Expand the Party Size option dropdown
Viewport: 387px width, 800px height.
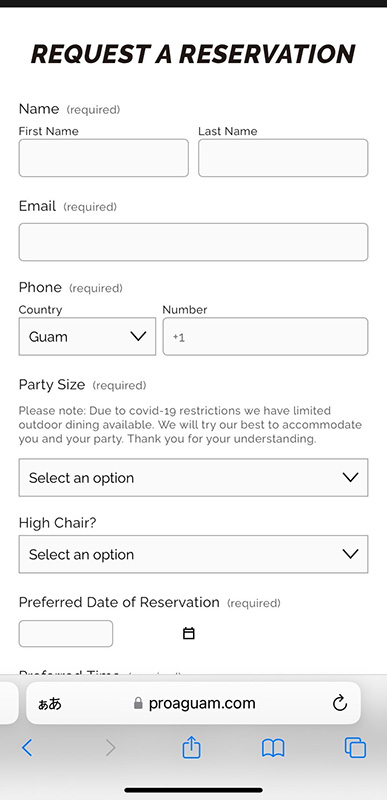(193, 477)
